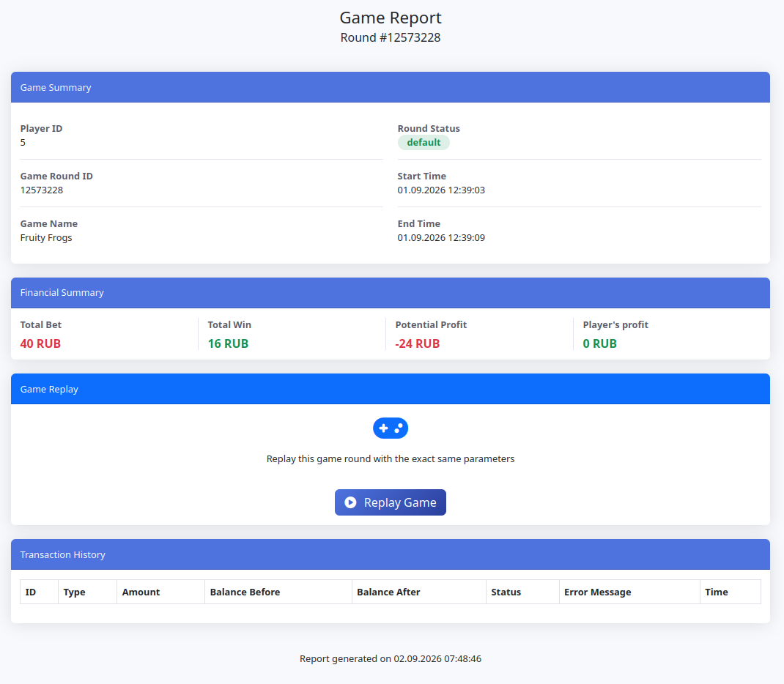The image size is (784, 684).
Task: Click the Game Name label
Action: coord(49,224)
